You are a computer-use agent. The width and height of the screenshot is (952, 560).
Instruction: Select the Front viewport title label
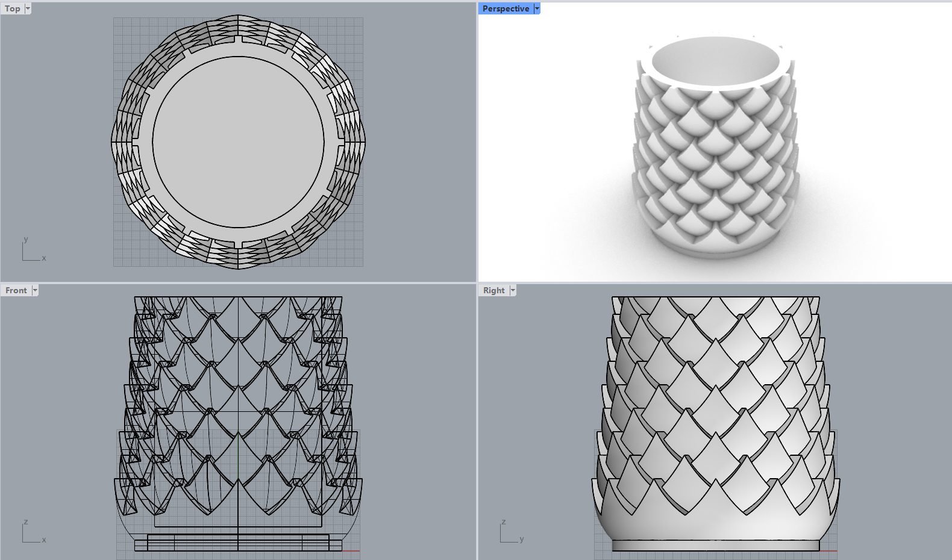[16, 290]
